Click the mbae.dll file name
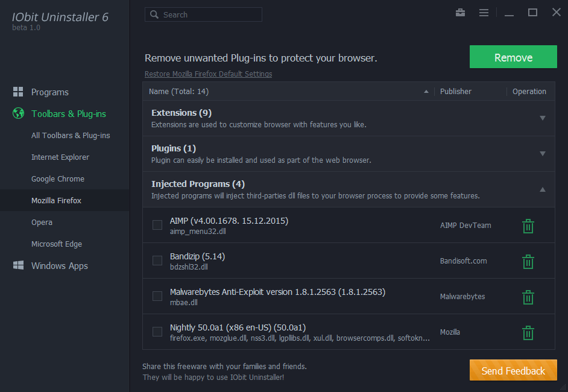The image size is (568, 392). click(x=184, y=303)
